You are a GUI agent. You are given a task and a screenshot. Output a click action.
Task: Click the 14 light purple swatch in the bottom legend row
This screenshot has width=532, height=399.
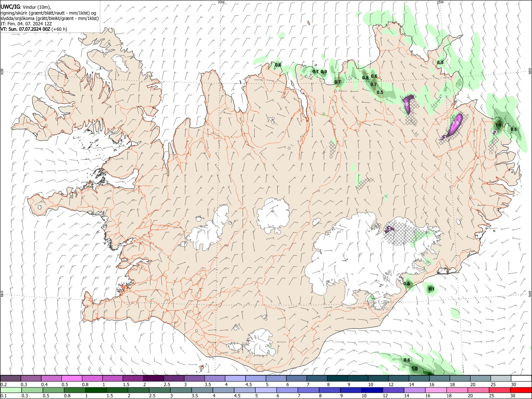[x=415, y=390]
